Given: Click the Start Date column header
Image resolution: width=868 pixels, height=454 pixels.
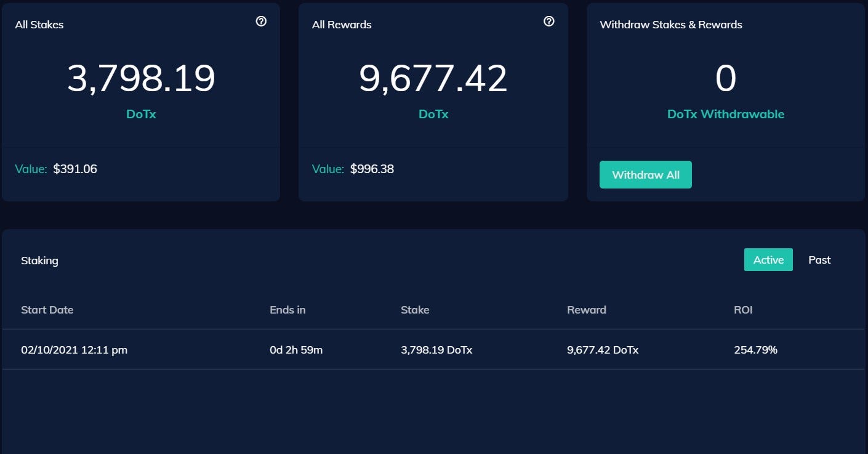Looking at the screenshot, I should pos(47,310).
